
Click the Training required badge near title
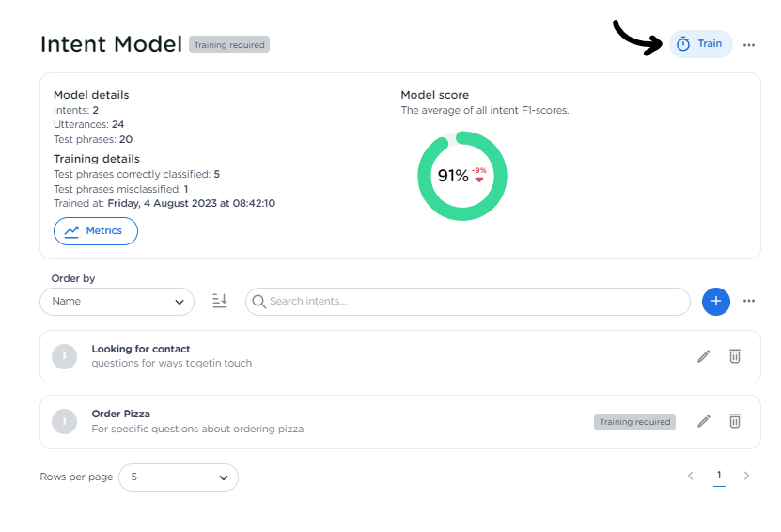pyautogui.click(x=229, y=44)
